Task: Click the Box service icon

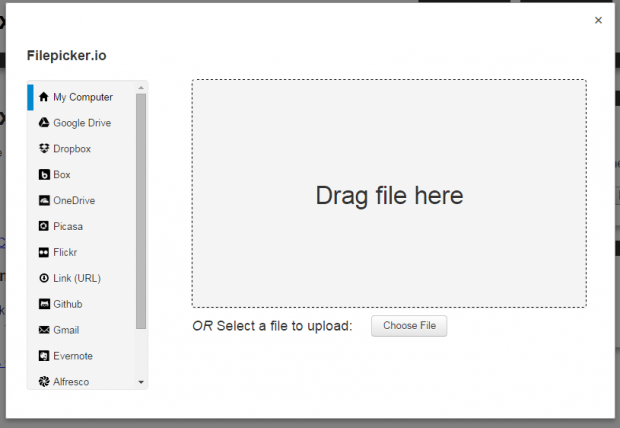Action: point(44,175)
